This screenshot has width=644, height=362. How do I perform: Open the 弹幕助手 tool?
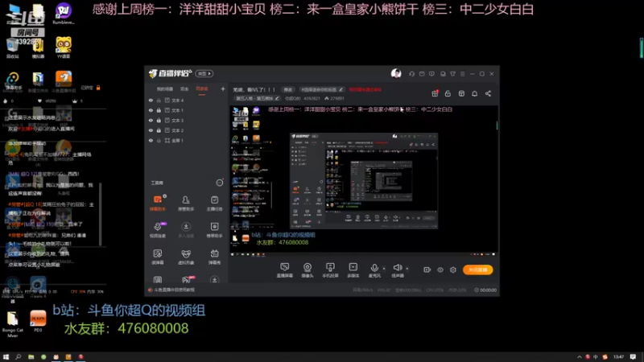point(158,203)
